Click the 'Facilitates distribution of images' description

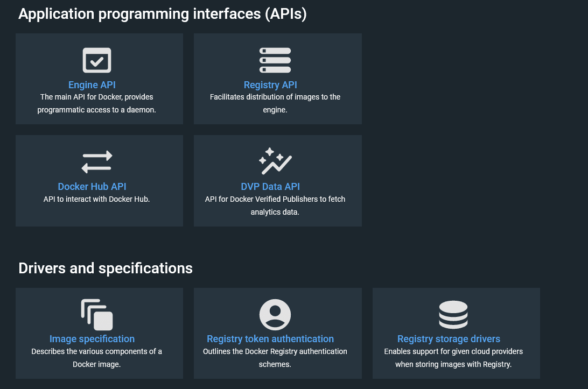pyautogui.click(x=275, y=103)
